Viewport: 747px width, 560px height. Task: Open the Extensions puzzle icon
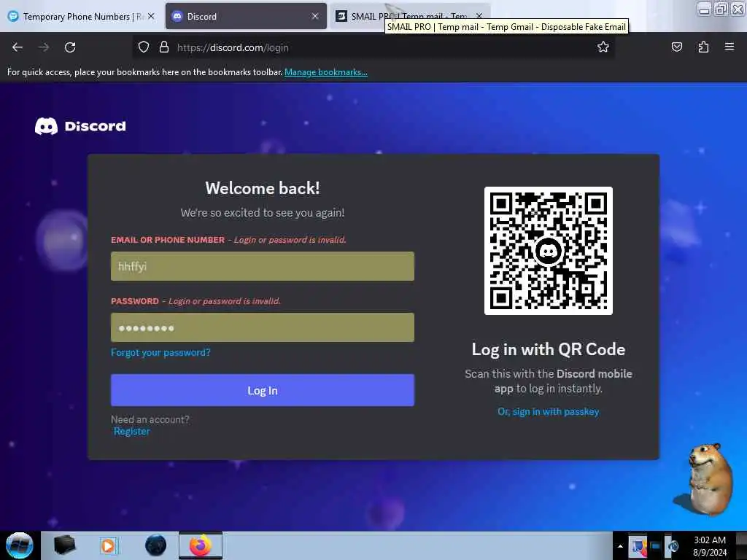(x=703, y=47)
